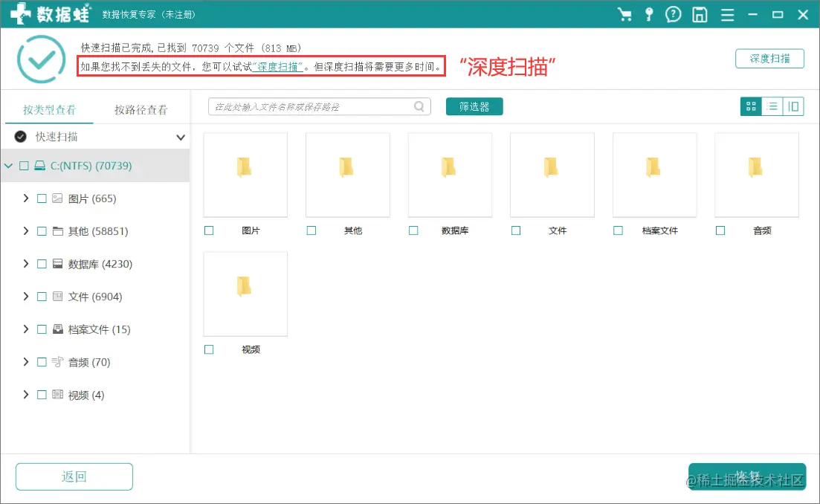Click the registration key icon
Screen dimensions: 820x504
[649, 14]
